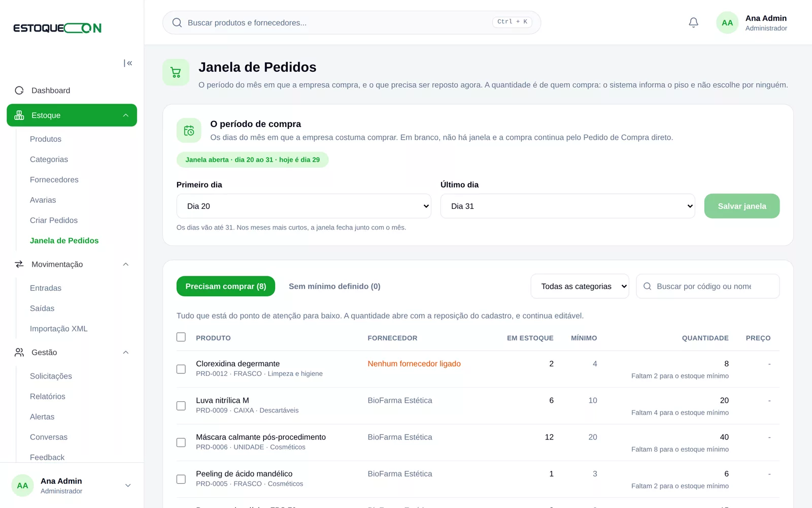Screen dimensions: 812x508
Task: Open Fornecedores menu item
Action: pyautogui.click(x=54, y=180)
